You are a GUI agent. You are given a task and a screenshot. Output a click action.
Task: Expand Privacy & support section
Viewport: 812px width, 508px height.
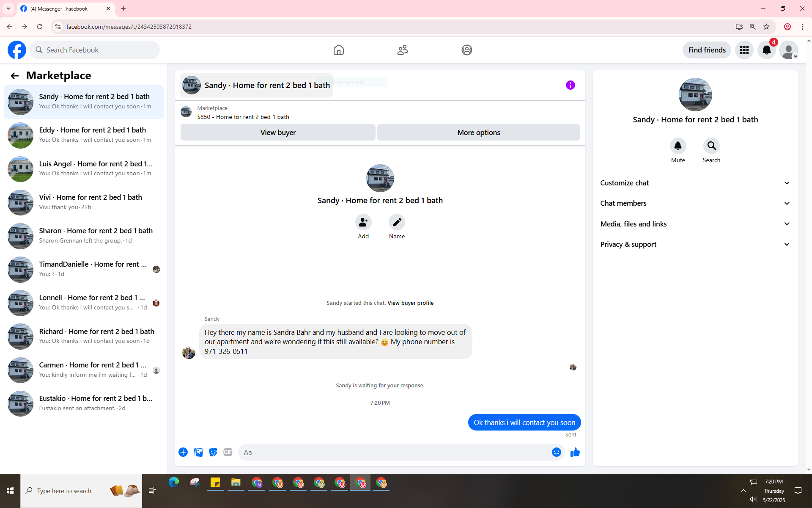[x=695, y=244]
